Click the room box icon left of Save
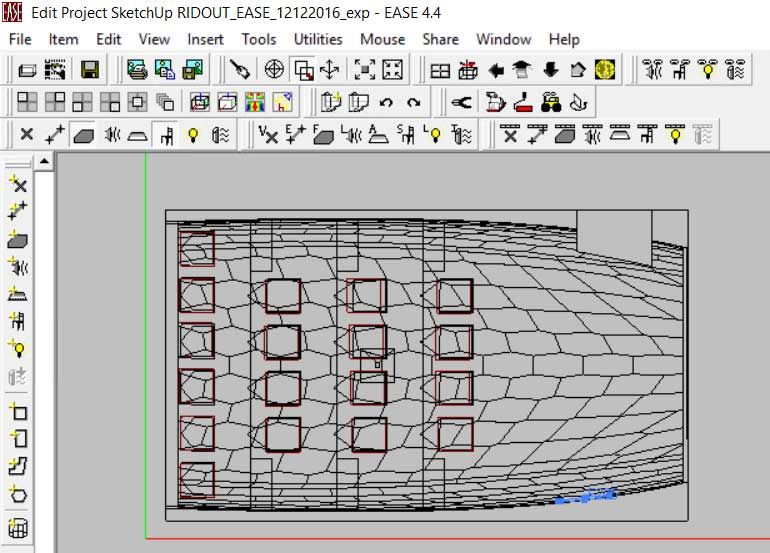The width and height of the screenshot is (770, 553). point(27,70)
